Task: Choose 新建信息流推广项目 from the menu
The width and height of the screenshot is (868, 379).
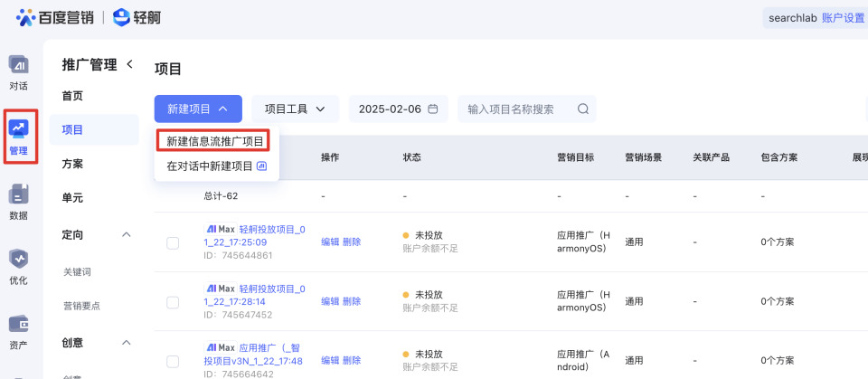Action: (215, 141)
